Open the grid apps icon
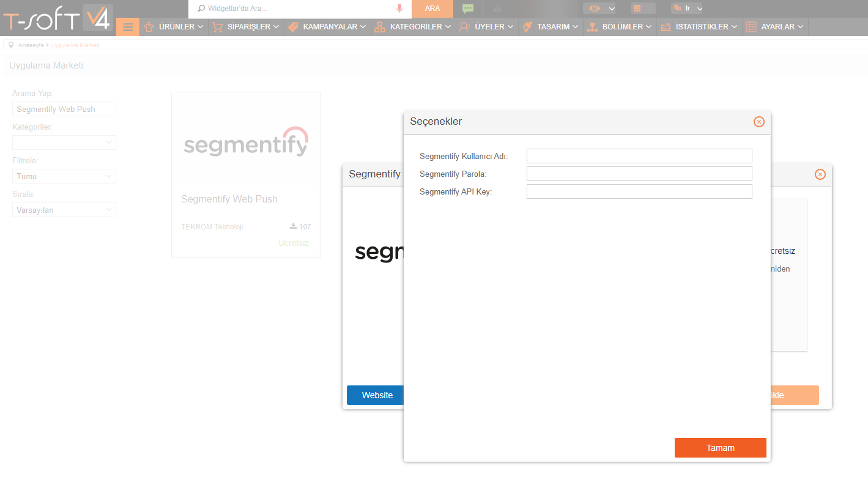Screen dimensions: 868x490 637,9
